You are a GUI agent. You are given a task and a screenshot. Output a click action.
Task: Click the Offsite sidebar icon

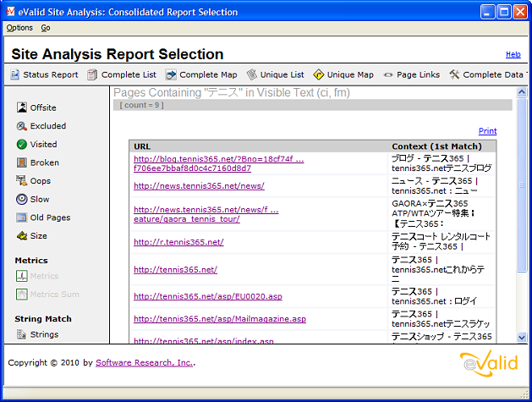(x=22, y=107)
